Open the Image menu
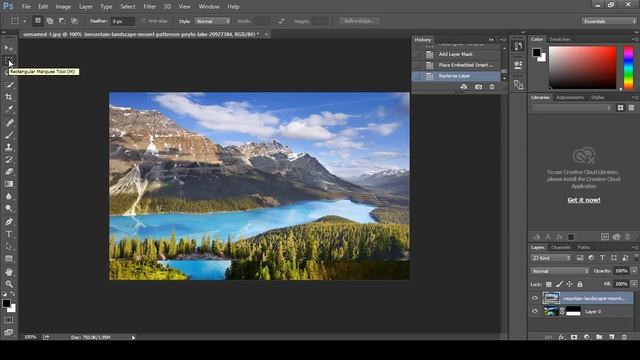 (63, 7)
